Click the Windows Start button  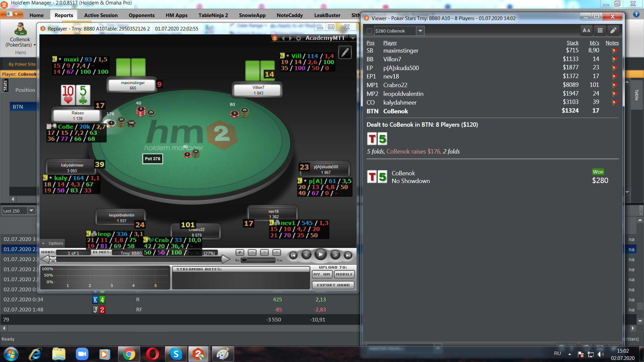(11, 354)
